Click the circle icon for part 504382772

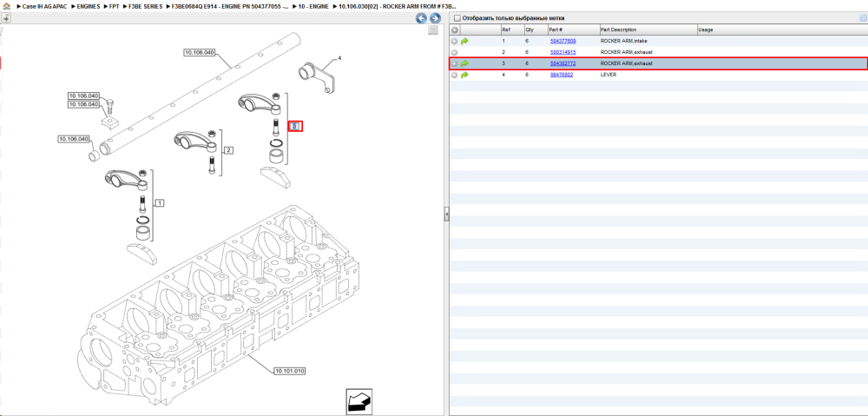[455, 63]
